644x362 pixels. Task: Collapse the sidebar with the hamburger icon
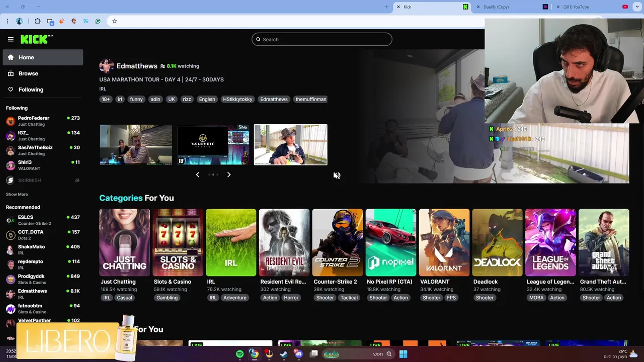[x=11, y=39]
